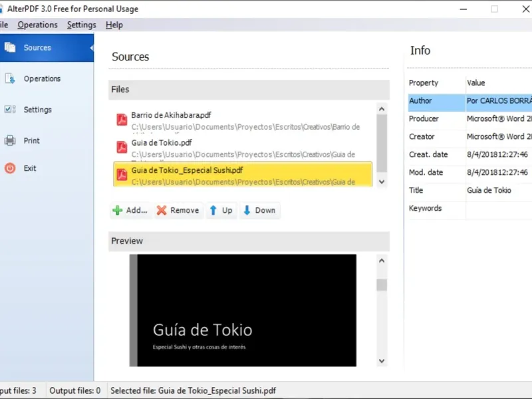Screen dimensions: 532x399
Task: Click the red X icon on Remove
Action: tap(162, 210)
